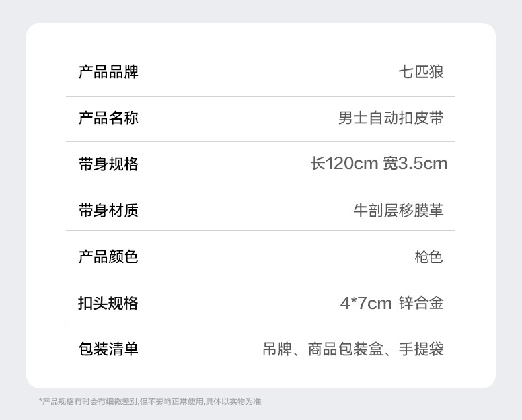This screenshot has height=420, width=522.
Task: Click the footnote about 产品规格 differences
Action: point(150,402)
